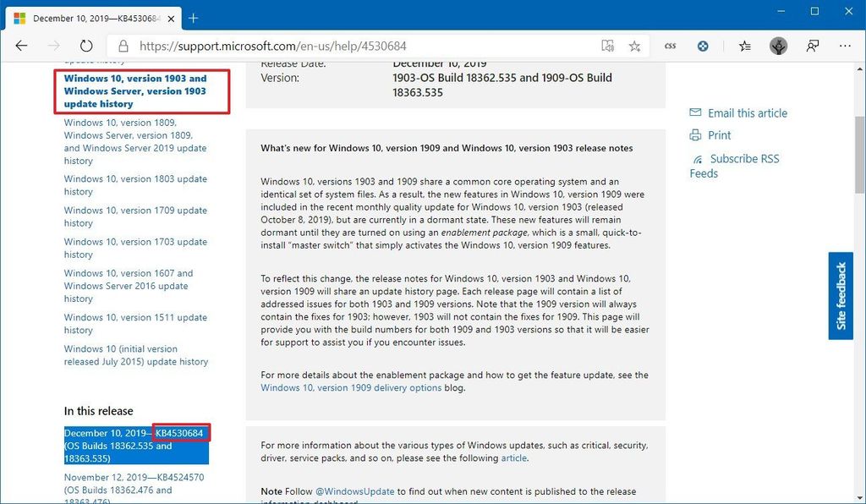Image resolution: width=866 pixels, height=504 pixels.
Task: Click the lock icon in address bar
Action: pos(123,46)
